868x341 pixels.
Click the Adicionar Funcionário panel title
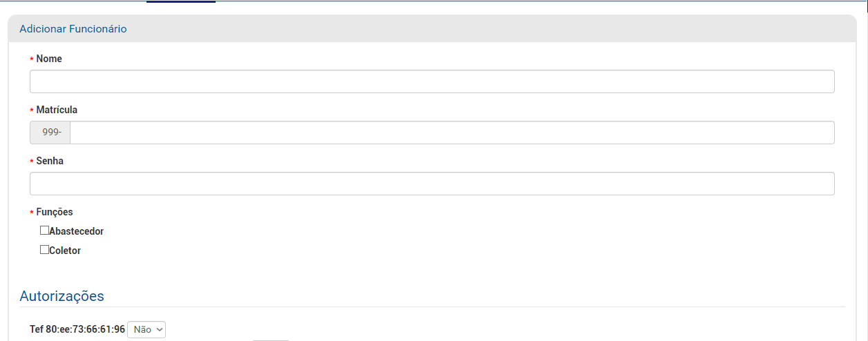tap(73, 29)
